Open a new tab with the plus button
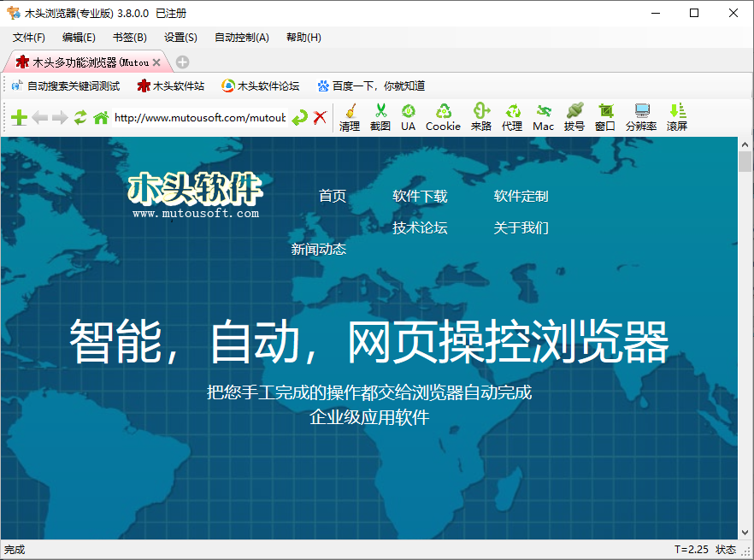This screenshot has height=560, width=754. point(181,62)
